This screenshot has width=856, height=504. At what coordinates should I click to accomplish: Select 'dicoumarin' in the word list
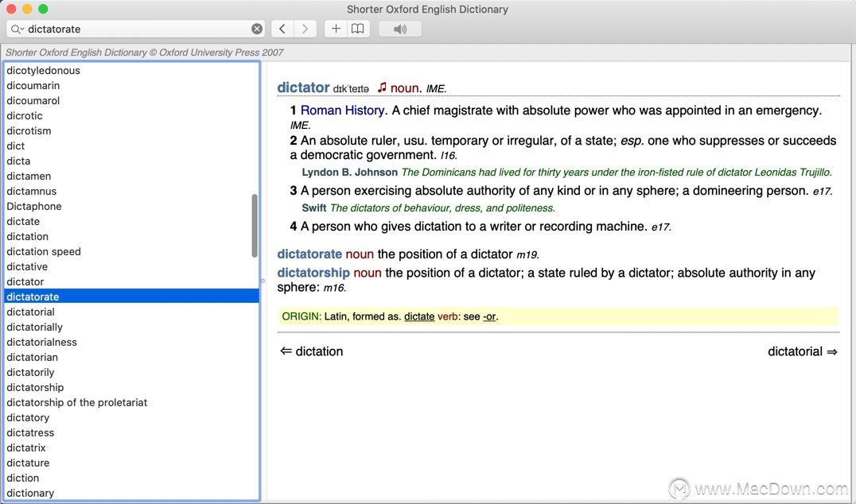pyautogui.click(x=131, y=86)
